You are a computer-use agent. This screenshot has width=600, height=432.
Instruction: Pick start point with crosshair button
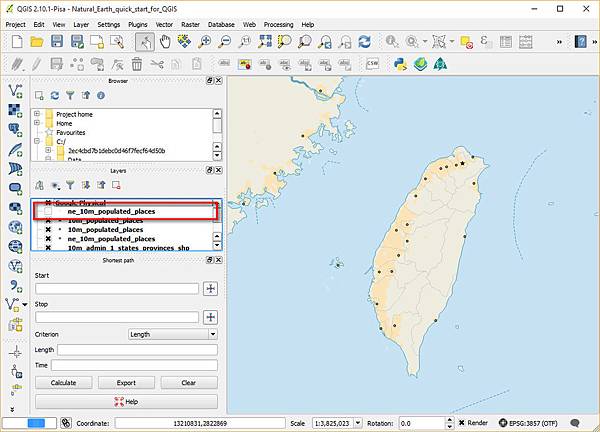(210, 289)
